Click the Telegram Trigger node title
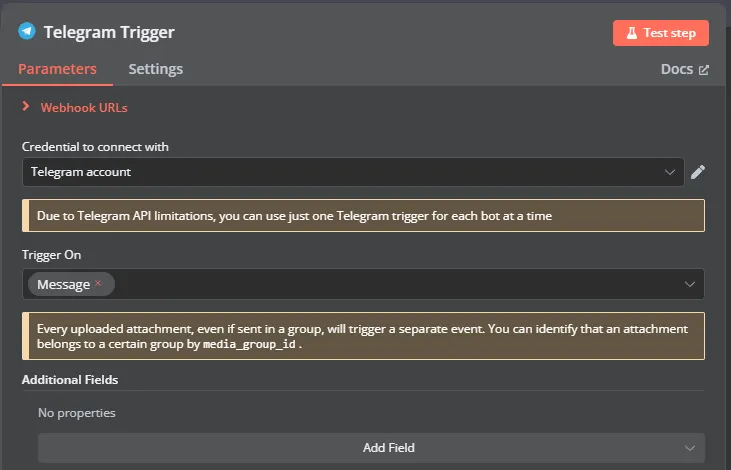 [109, 32]
